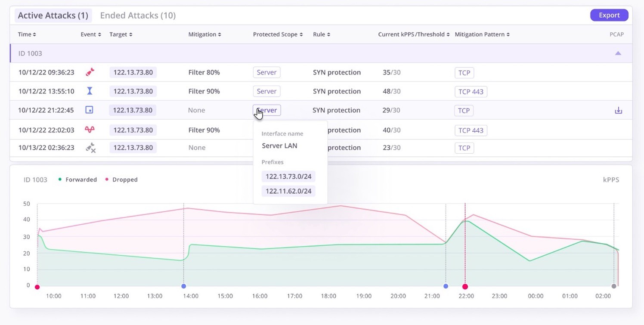
Task: Click the red marker near 22:00 on the chart
Action: 465,286
